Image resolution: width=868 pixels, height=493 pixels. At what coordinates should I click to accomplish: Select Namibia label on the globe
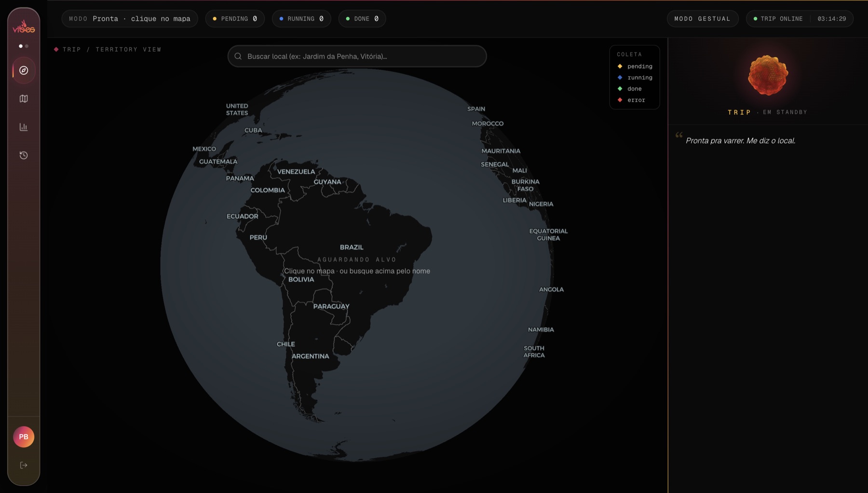(541, 330)
